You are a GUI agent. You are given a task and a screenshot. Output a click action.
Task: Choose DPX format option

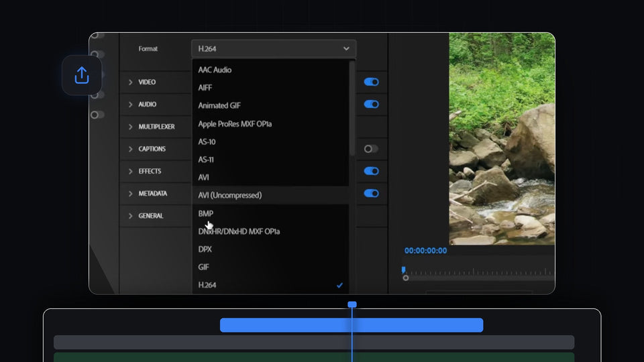coord(270,249)
